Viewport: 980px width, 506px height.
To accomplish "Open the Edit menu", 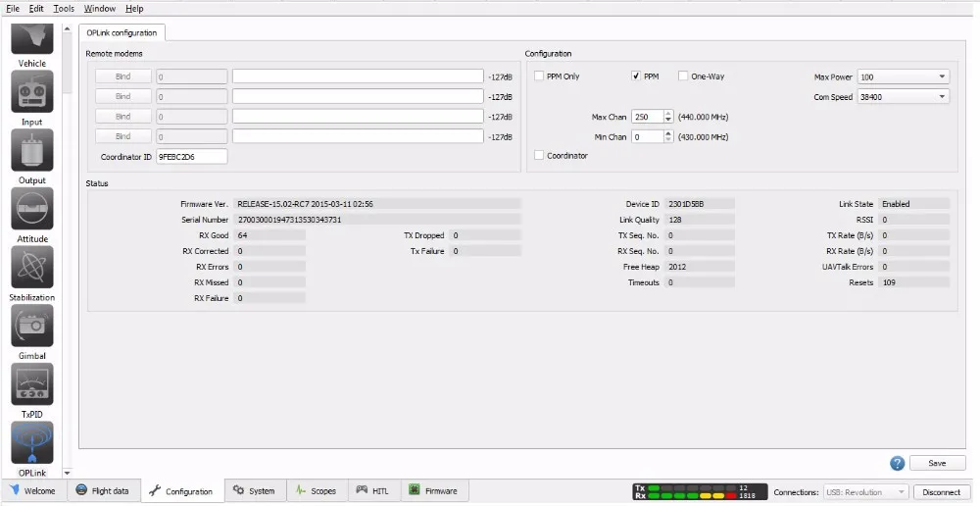I will click(36, 9).
